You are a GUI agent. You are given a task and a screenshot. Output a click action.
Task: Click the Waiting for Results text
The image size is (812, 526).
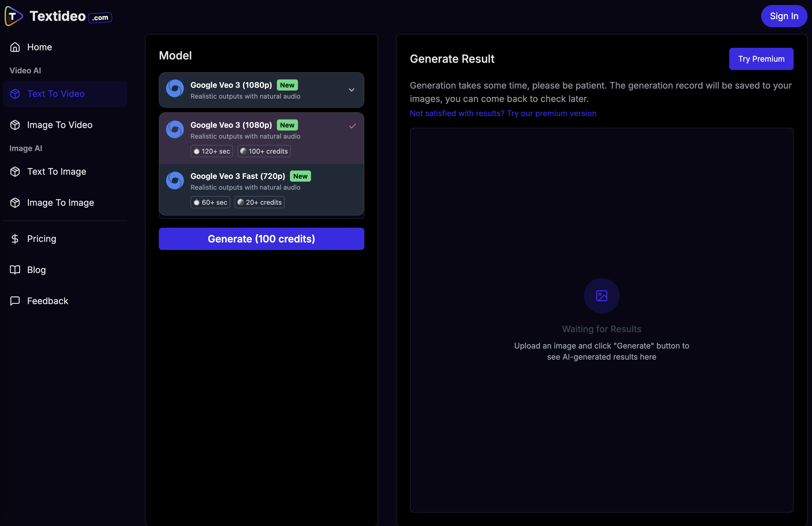pyautogui.click(x=602, y=329)
